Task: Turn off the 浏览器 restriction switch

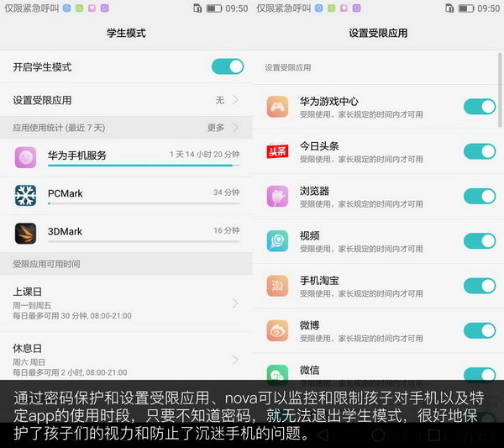Action: 480,196
